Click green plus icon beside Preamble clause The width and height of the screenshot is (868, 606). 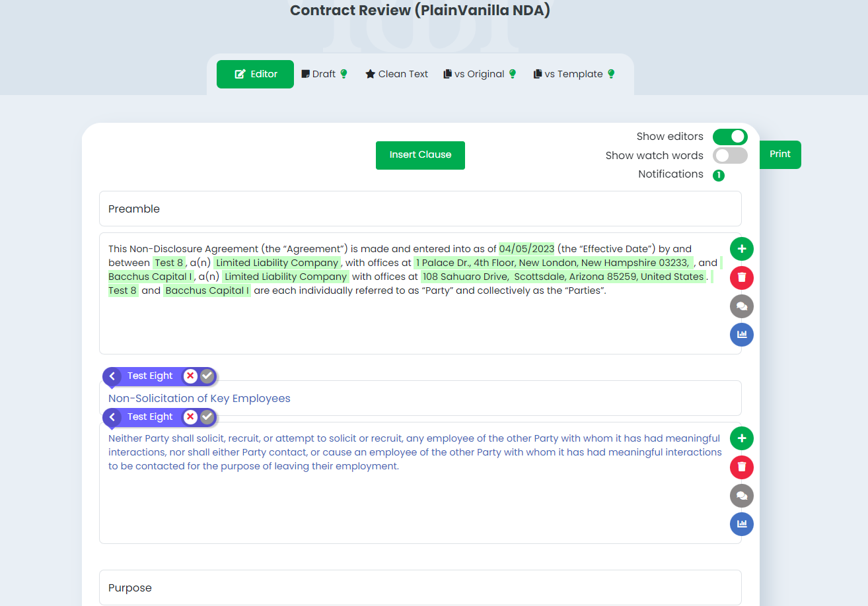(x=741, y=249)
